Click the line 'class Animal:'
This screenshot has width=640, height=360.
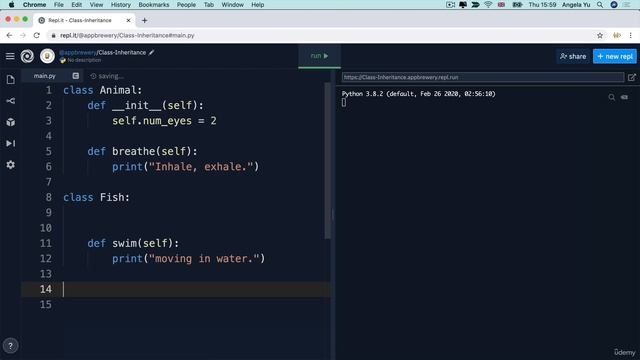coord(102,90)
